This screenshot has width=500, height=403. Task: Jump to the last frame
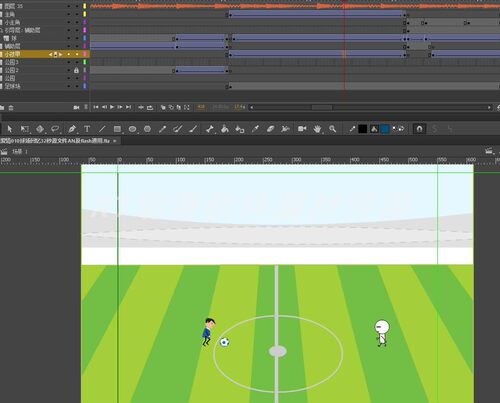click(128, 107)
